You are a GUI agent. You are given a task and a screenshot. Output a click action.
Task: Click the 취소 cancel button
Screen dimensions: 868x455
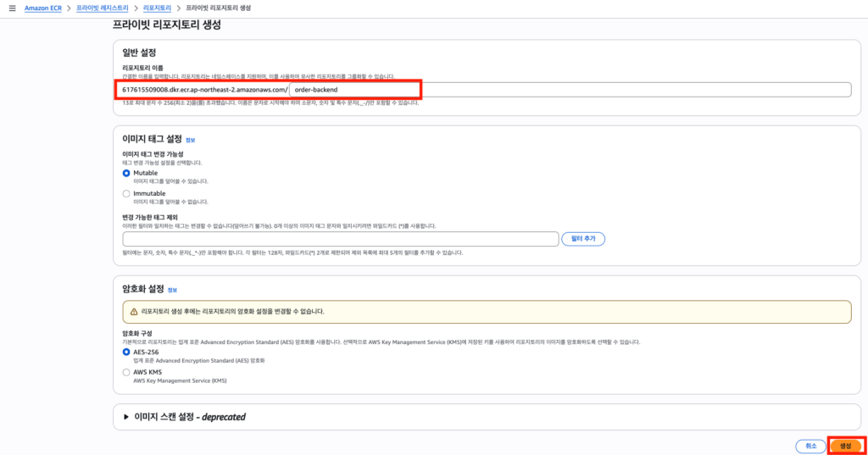point(810,446)
